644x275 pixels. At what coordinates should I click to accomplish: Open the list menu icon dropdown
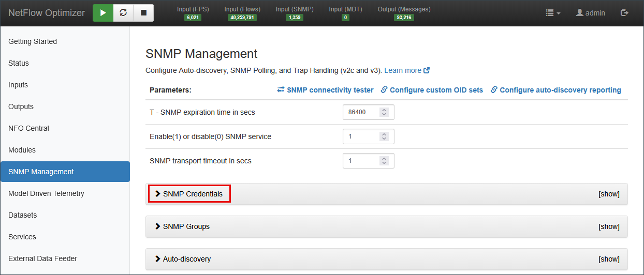pos(553,13)
